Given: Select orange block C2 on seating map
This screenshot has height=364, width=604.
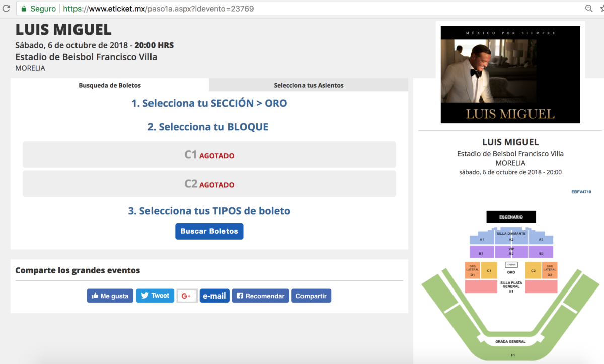Looking at the screenshot, I should tap(533, 270).
